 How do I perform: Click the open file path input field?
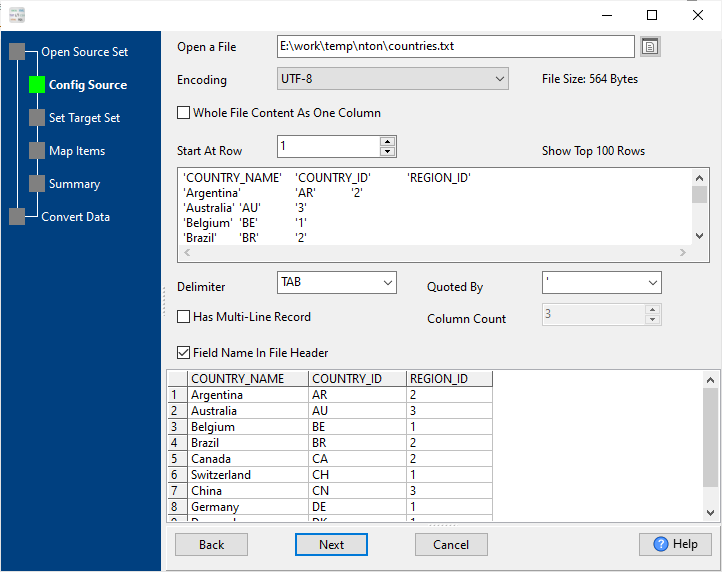[x=455, y=46]
